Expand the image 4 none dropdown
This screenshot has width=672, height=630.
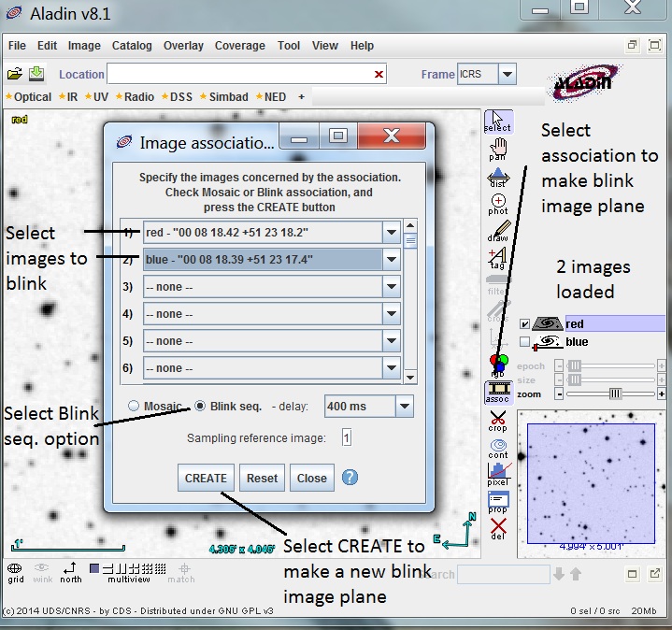tap(392, 314)
